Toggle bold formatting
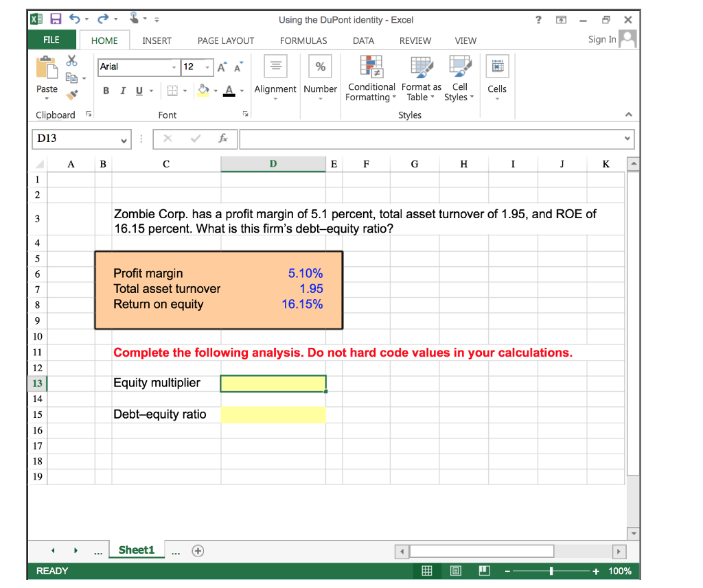This screenshot has width=703, height=588. coord(105,90)
